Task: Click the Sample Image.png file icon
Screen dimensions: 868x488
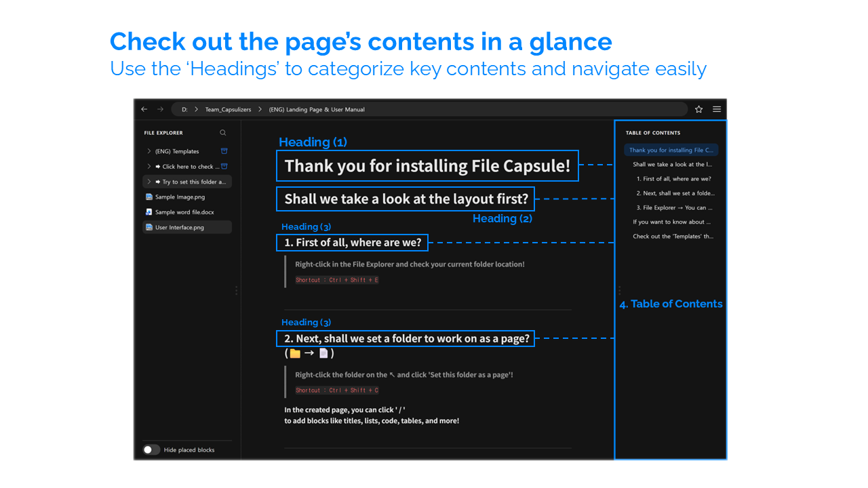Action: (149, 197)
